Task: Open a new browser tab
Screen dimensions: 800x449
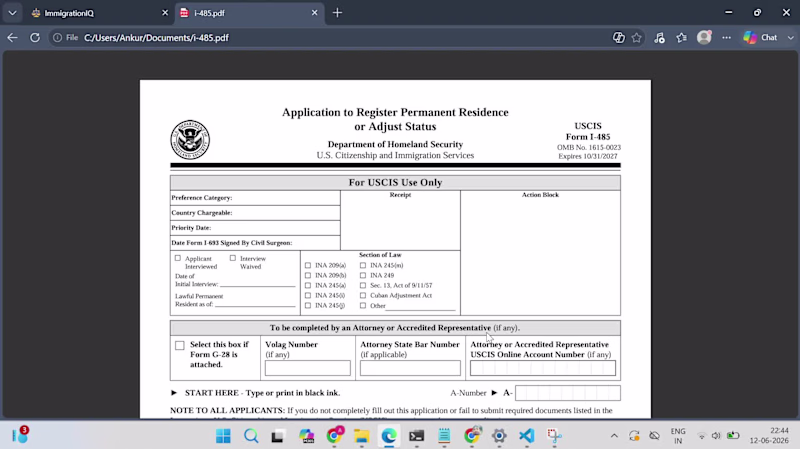Action: [x=337, y=13]
